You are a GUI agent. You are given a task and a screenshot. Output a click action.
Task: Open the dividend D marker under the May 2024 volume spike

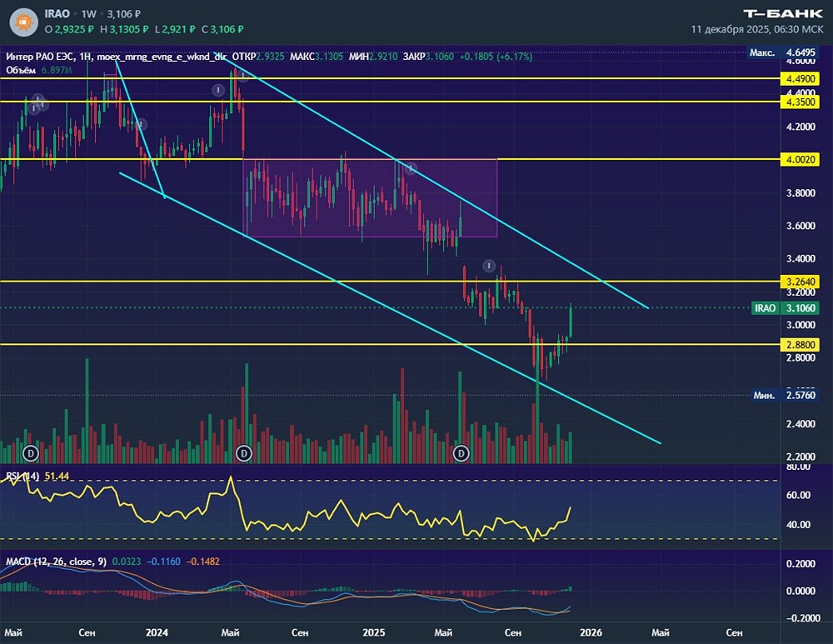(244, 453)
